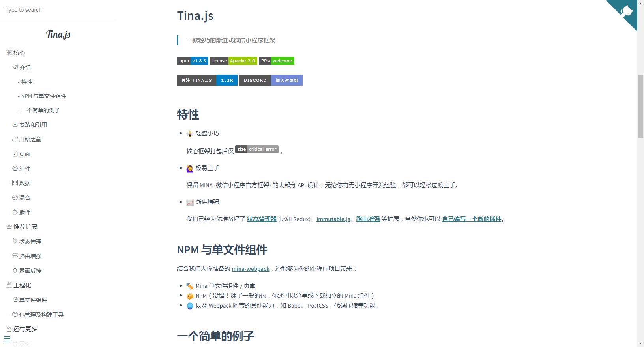Click the box icon beside 包管理及构建工具
The image size is (644, 347).
coord(15,314)
